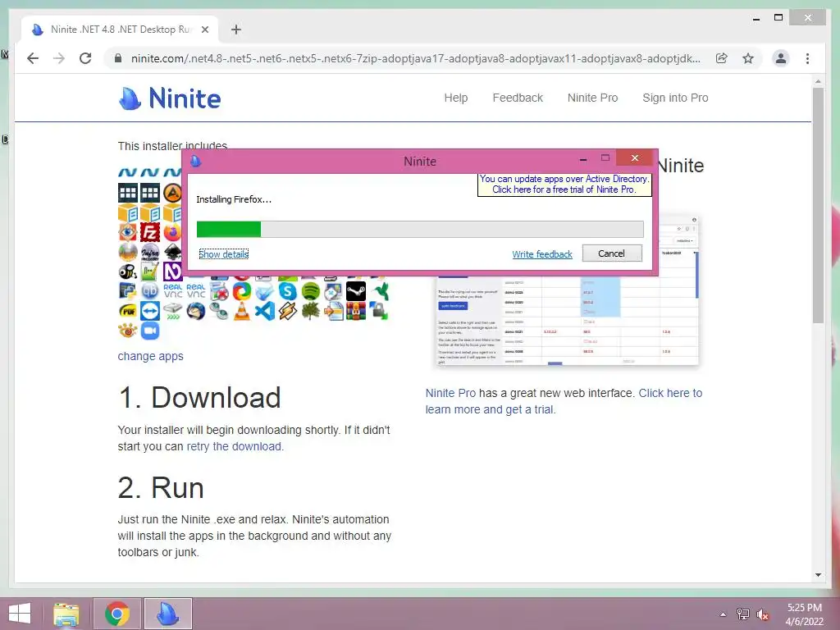Viewport: 840px width, 630px height.
Task: Click the installation progress bar
Action: click(x=420, y=230)
